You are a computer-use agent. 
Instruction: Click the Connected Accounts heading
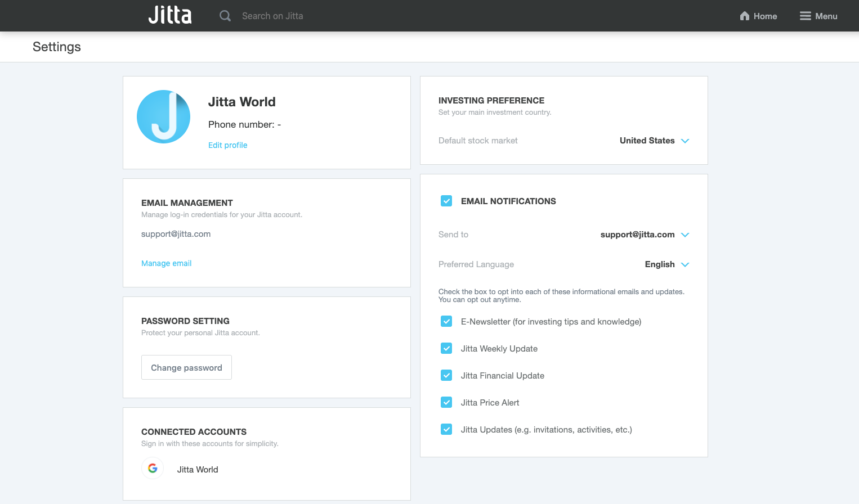(194, 431)
